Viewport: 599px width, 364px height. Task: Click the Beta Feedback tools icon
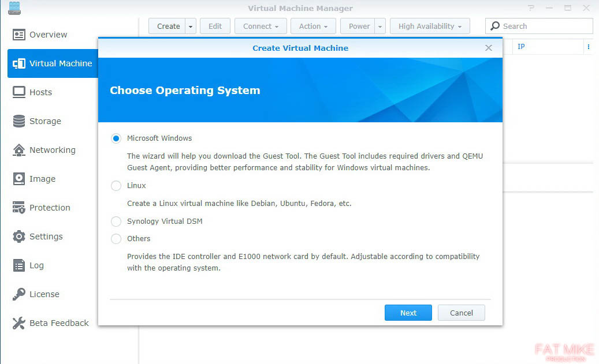(x=18, y=323)
